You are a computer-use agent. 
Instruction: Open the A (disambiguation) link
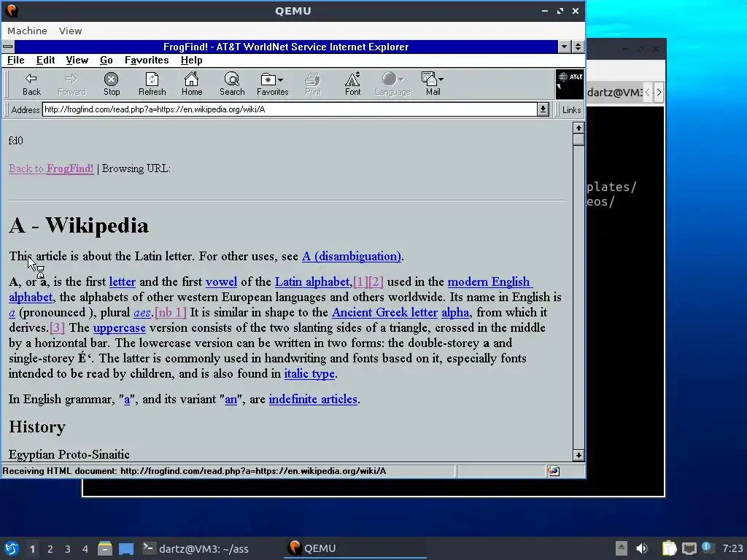pos(352,256)
